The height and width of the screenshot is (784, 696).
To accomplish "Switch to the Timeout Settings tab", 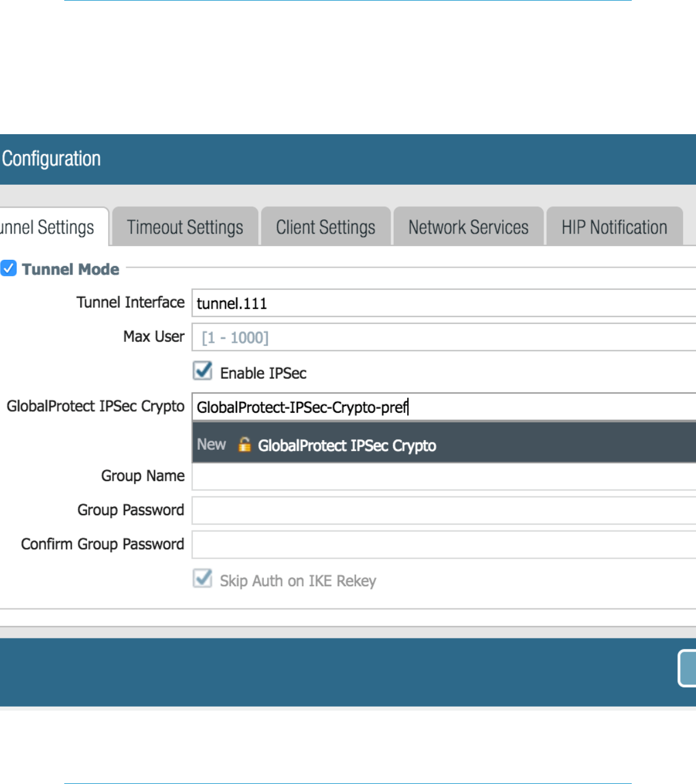I will pos(185,227).
